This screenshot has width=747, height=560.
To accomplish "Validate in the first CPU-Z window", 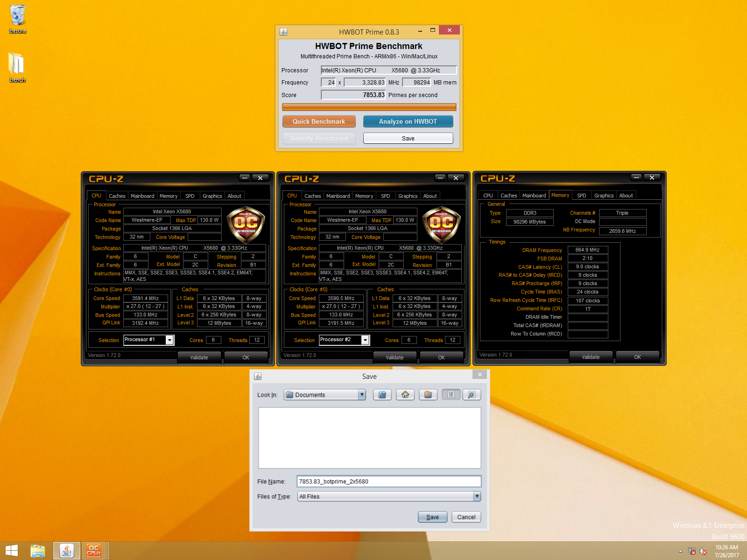I will (x=199, y=357).
